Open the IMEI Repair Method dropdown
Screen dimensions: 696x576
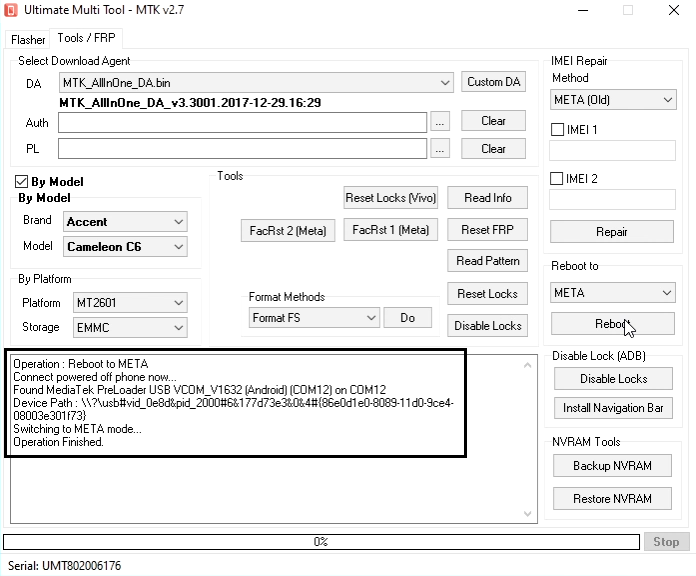(x=613, y=100)
